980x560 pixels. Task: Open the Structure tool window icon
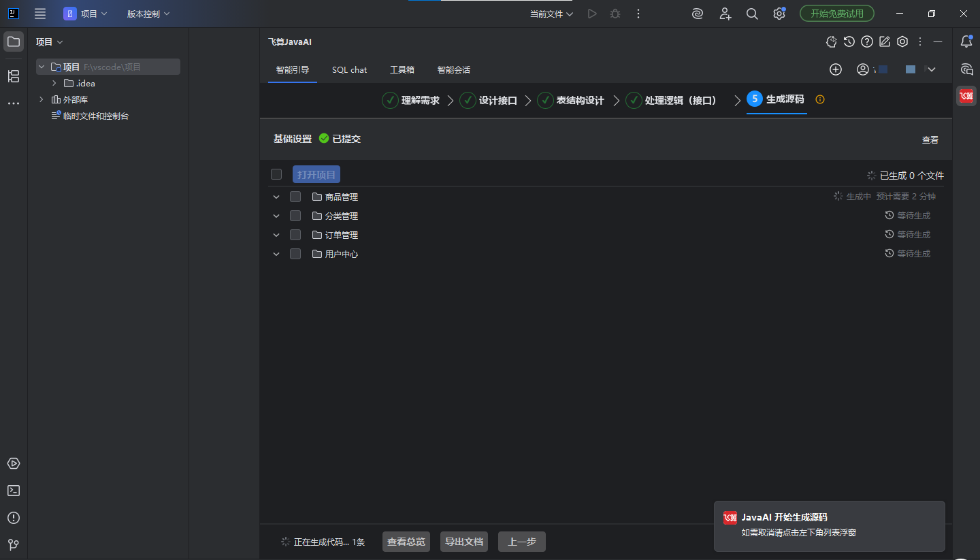click(x=14, y=76)
